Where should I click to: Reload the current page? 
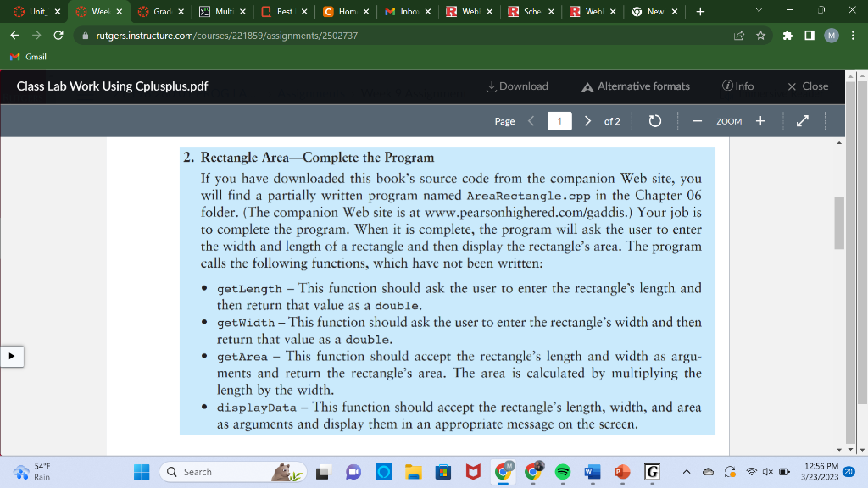coord(58,36)
